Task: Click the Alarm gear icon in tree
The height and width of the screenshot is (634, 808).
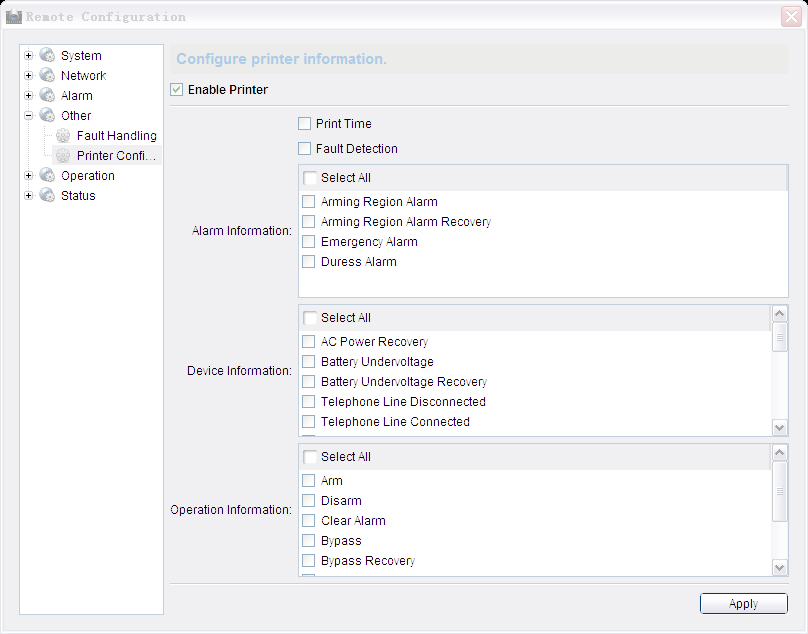Action: (x=47, y=95)
